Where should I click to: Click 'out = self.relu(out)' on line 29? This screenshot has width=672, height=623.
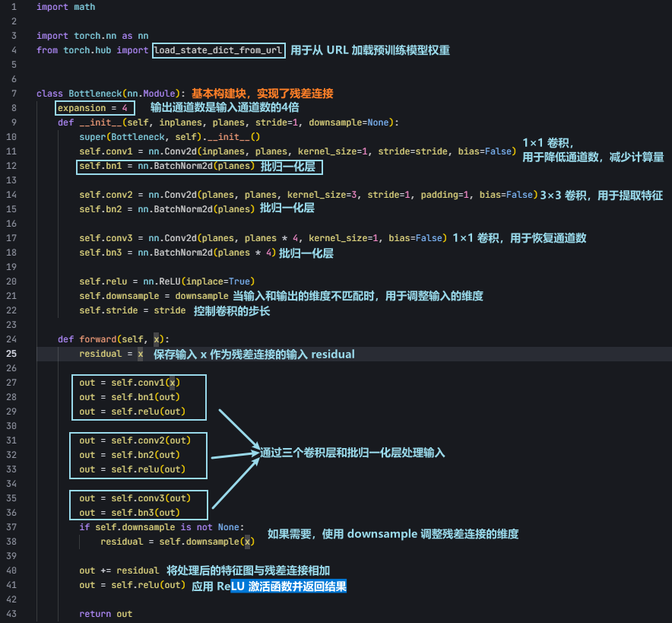coord(132,412)
